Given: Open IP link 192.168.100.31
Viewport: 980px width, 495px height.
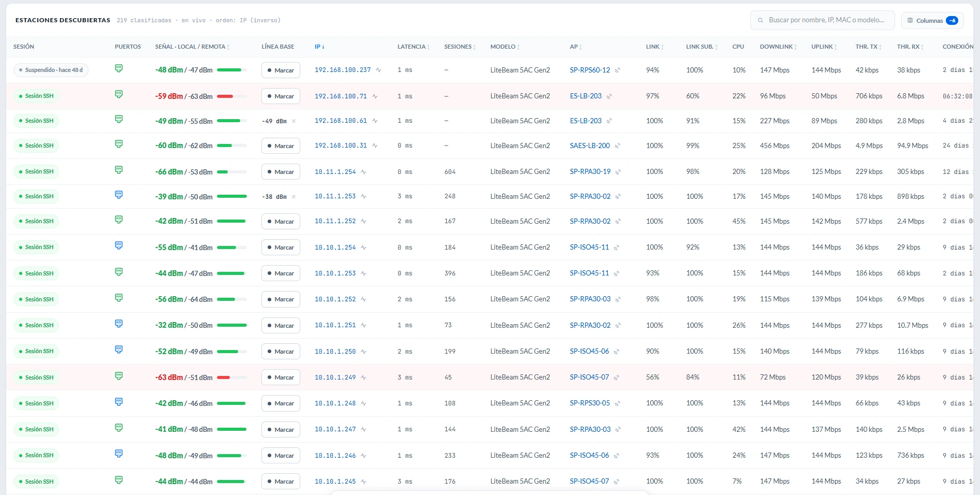Looking at the screenshot, I should [341, 145].
